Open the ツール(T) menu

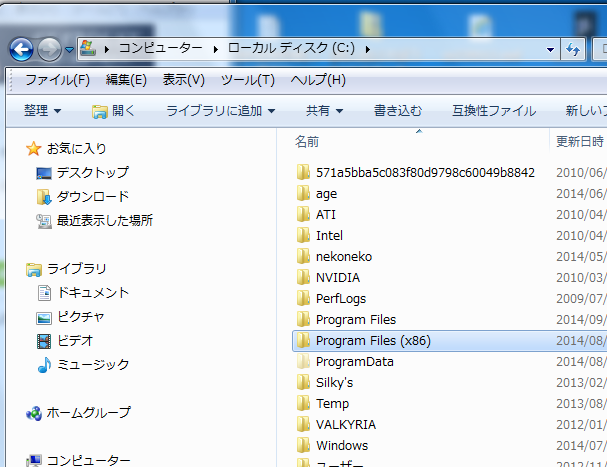click(248, 80)
